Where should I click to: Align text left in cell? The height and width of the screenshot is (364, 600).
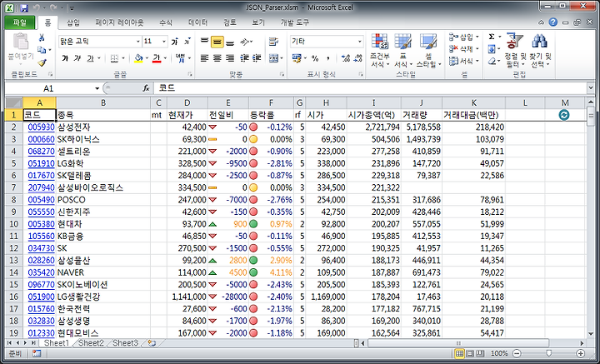tap(204, 58)
